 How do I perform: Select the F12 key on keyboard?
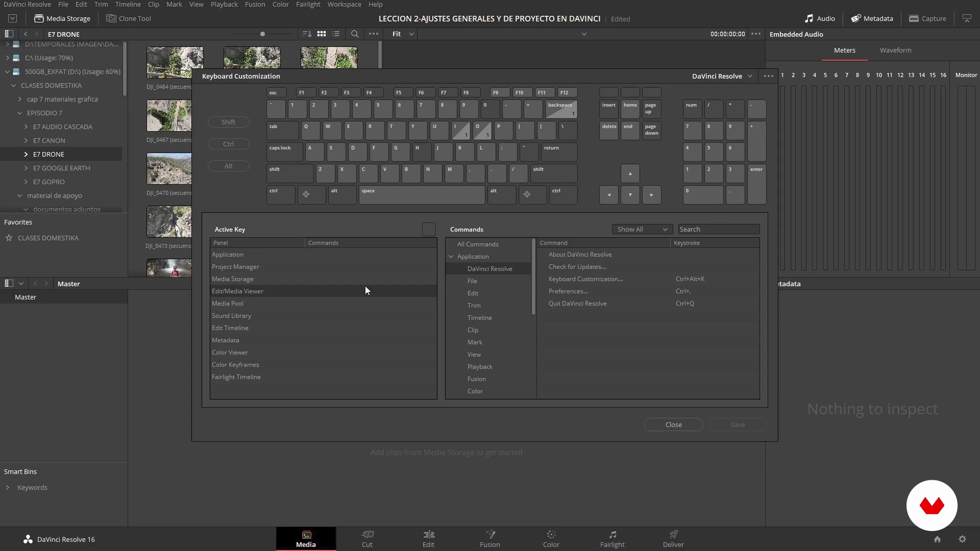[x=567, y=92]
